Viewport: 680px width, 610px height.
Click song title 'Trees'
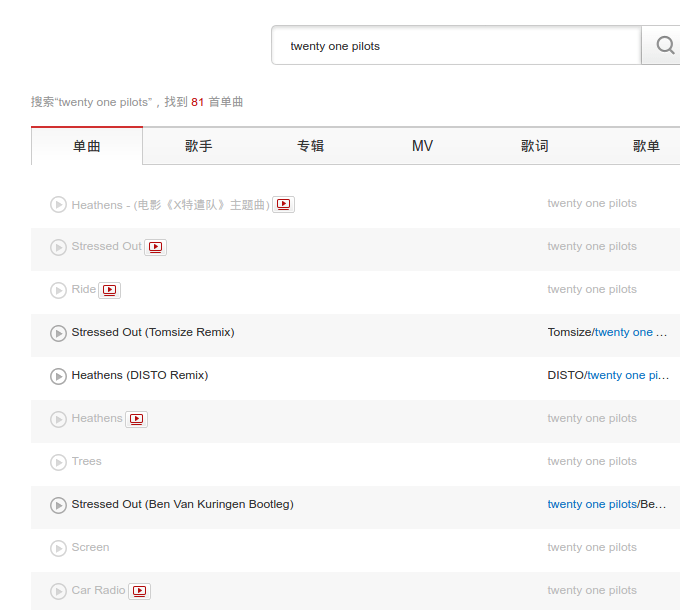click(86, 461)
